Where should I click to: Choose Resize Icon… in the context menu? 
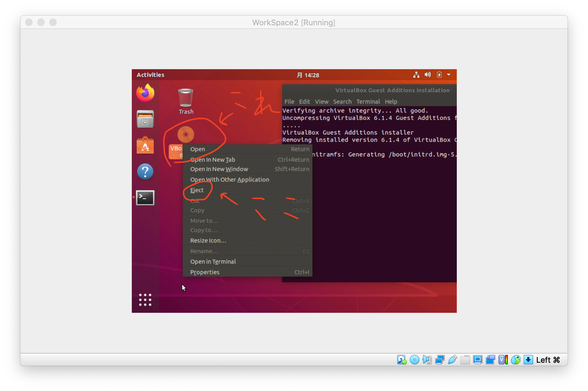(247, 241)
